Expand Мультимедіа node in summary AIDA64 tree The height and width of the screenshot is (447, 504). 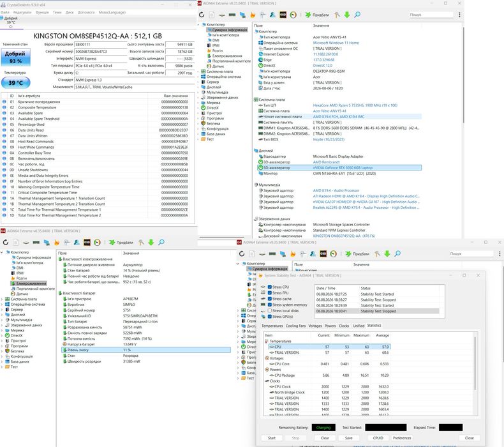199,92
